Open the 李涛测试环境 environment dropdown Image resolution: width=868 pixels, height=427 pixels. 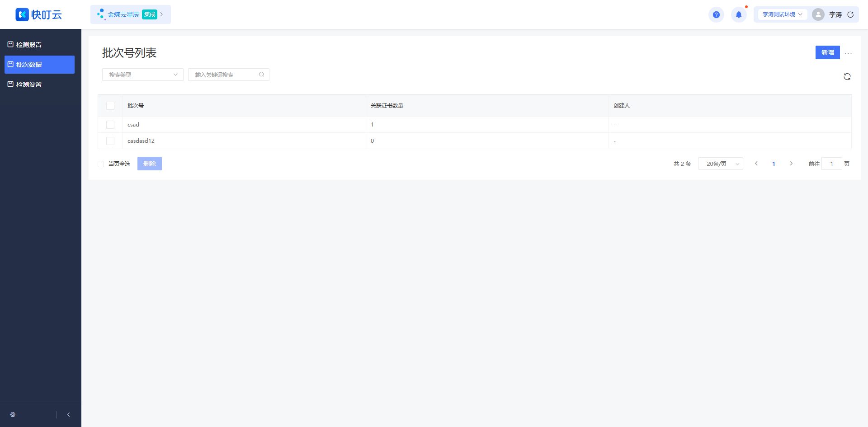pos(783,14)
